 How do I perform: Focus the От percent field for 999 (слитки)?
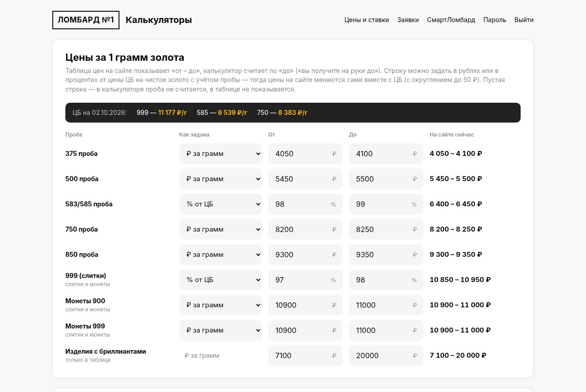[305, 280]
